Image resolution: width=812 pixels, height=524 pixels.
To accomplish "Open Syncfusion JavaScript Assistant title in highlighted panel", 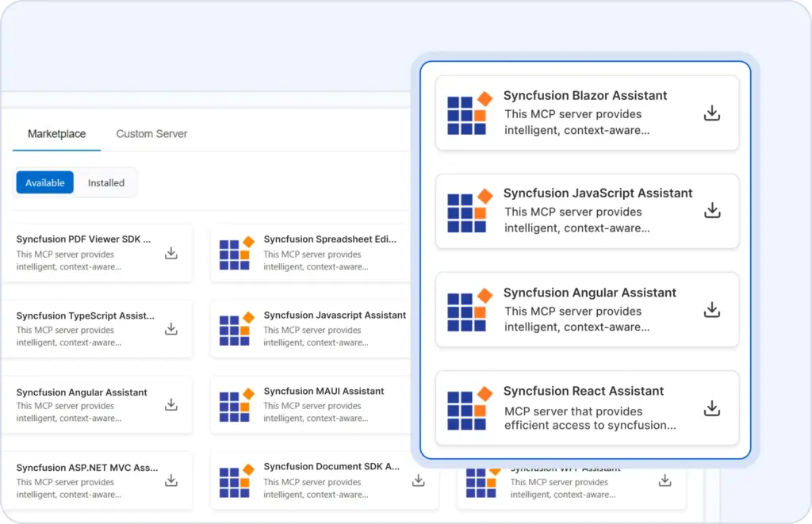I will [x=598, y=193].
